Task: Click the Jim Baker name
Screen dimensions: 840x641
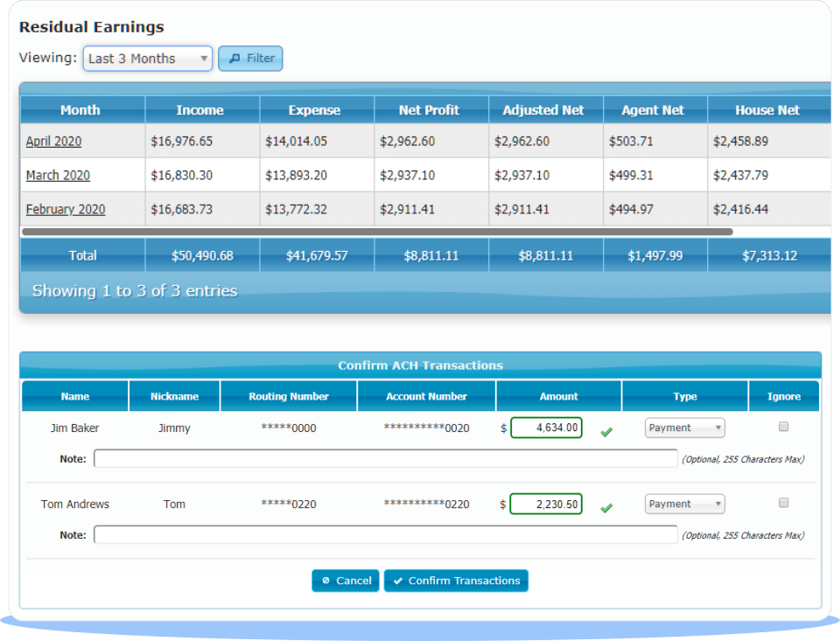Action: point(75,428)
